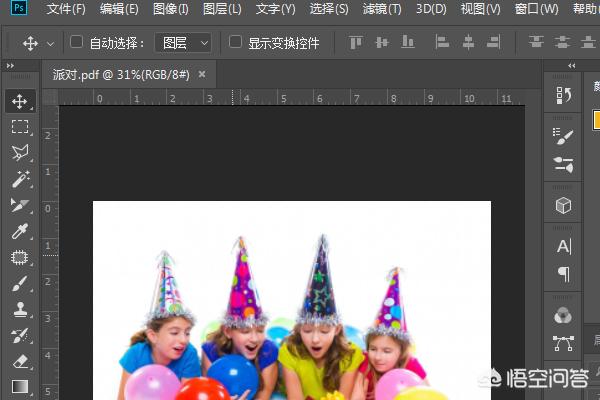The height and width of the screenshot is (400, 600).
Task: Open the 3D panel cube icon
Action: tap(563, 205)
